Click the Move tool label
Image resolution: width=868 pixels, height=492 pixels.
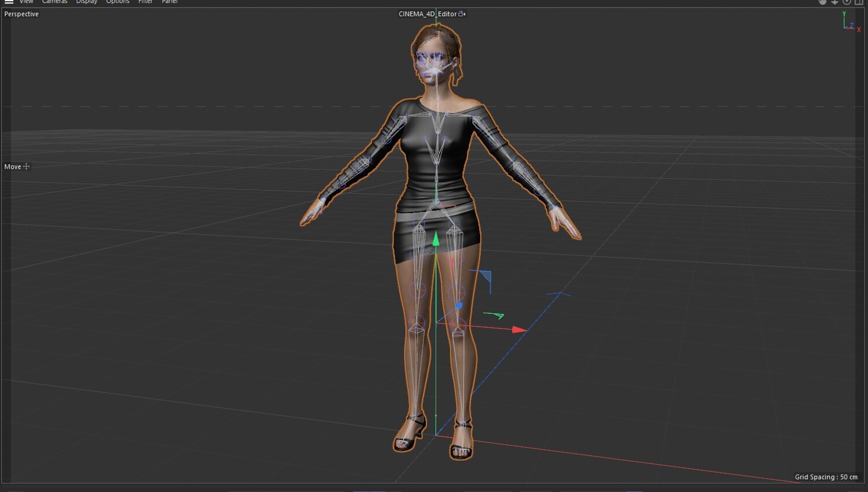tap(13, 167)
